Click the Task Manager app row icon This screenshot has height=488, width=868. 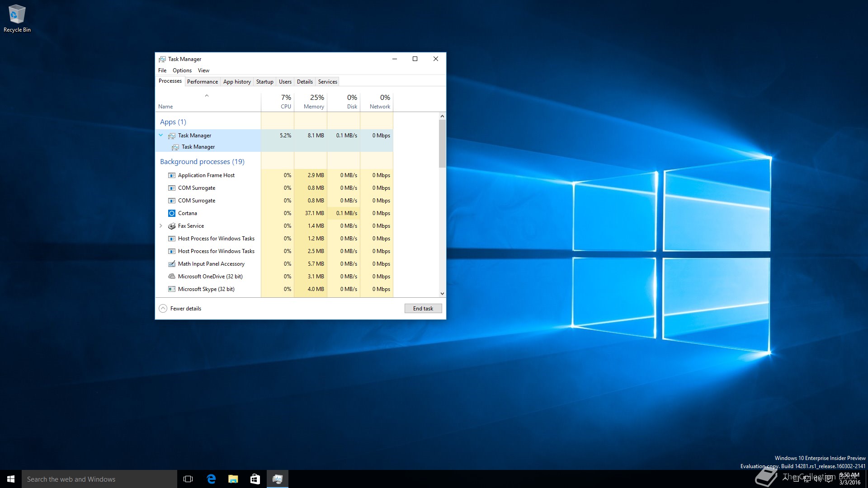pos(172,136)
